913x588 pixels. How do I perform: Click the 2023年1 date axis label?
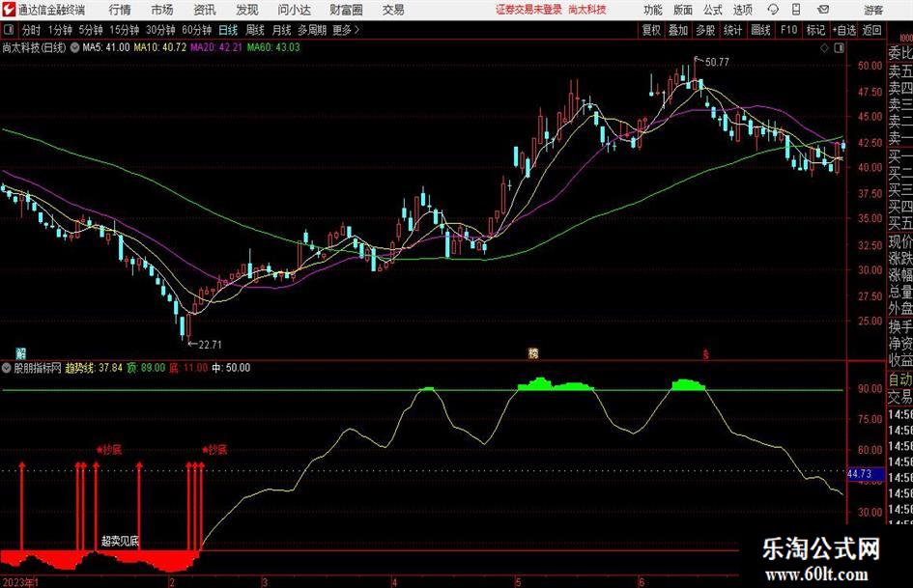(20, 582)
